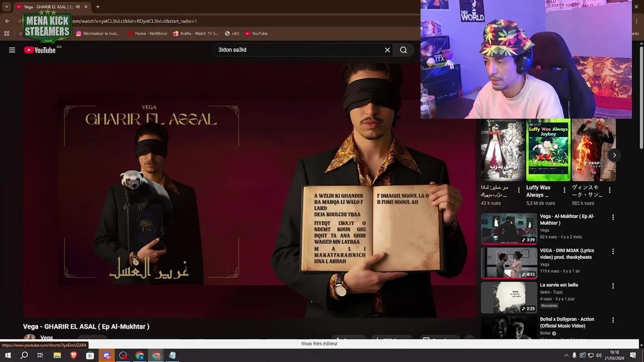Open the 'VEGA - DINI M3AK' video thumbnail
Image resolution: width=644 pixels, height=362 pixels.
(509, 263)
